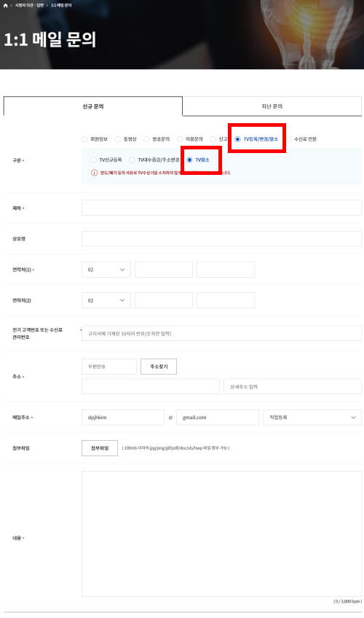Focus the 상세주소 입력 detail address field
Viewport: 364px width, 618px height.
point(293,387)
